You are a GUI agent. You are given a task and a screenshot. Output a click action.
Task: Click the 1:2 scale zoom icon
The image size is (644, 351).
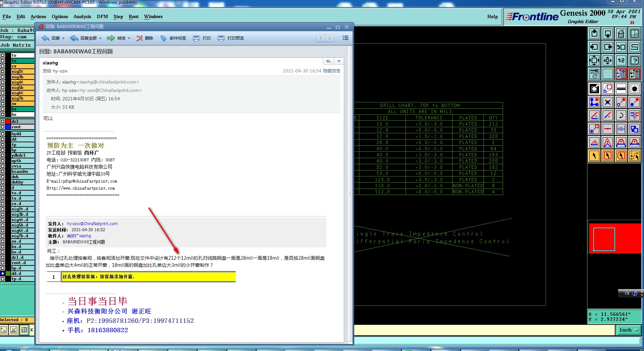[621, 61]
